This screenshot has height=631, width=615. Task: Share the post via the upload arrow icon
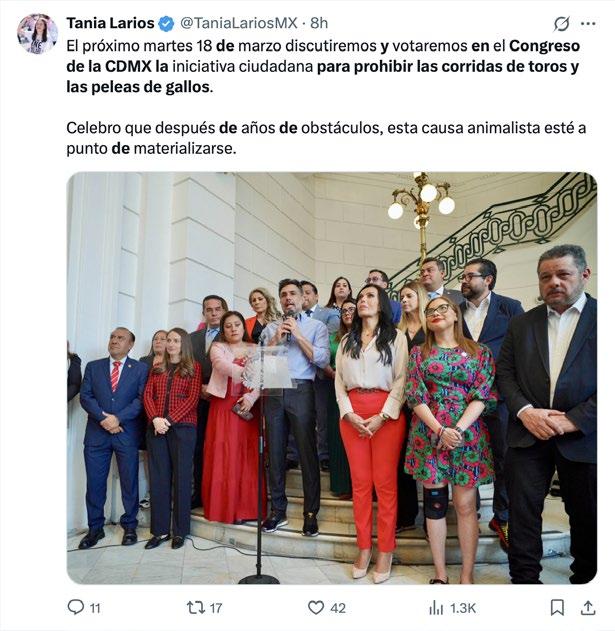pos(588,607)
